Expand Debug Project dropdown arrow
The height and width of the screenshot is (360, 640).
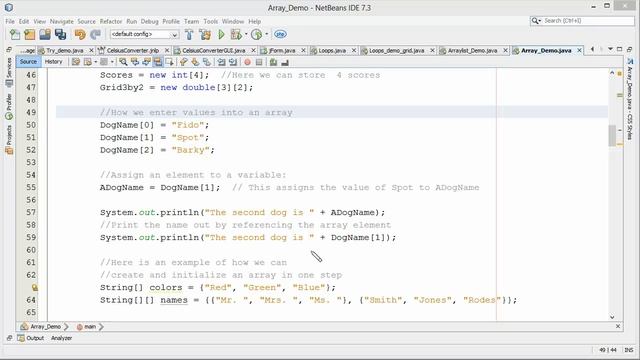(246, 34)
